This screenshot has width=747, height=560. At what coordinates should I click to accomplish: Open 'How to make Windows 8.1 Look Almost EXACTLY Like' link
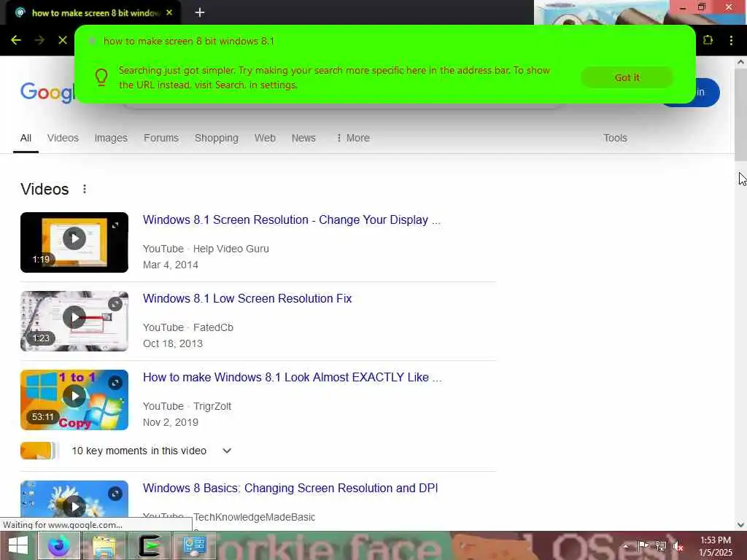[x=292, y=377]
